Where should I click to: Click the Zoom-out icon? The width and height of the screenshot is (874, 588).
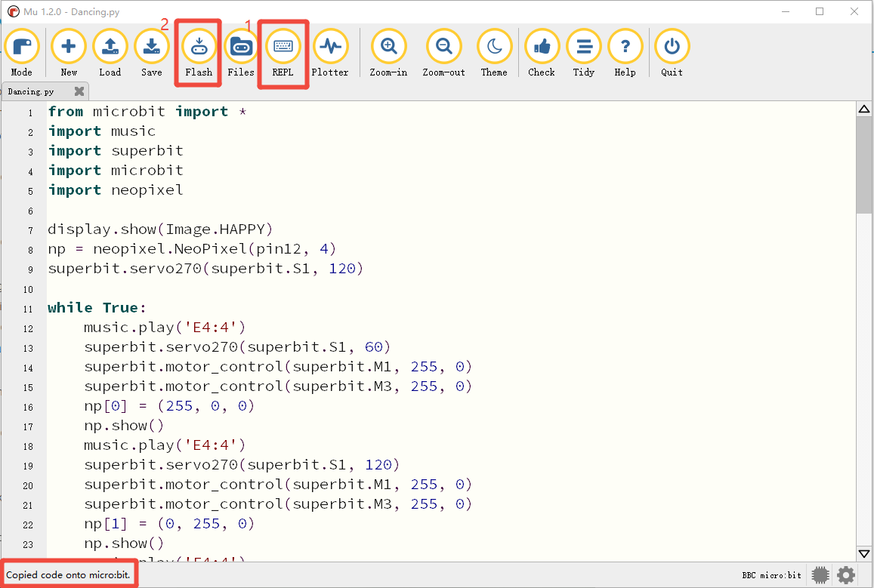(443, 54)
